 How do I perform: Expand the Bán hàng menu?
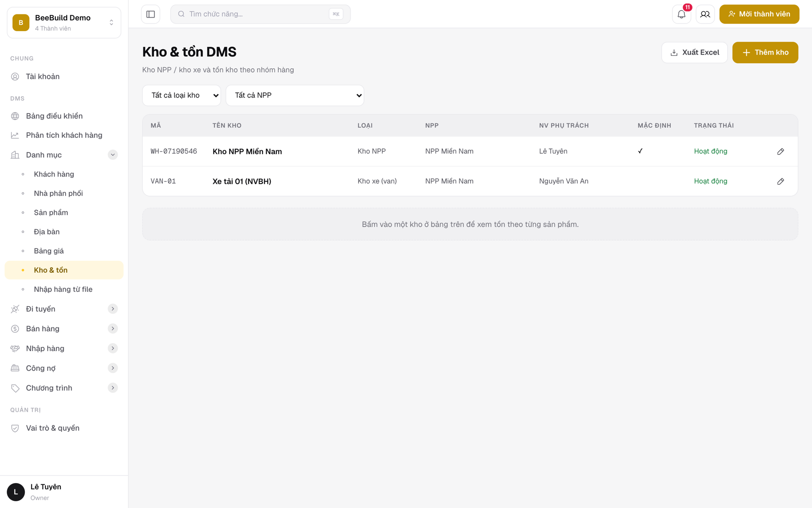pyautogui.click(x=113, y=329)
